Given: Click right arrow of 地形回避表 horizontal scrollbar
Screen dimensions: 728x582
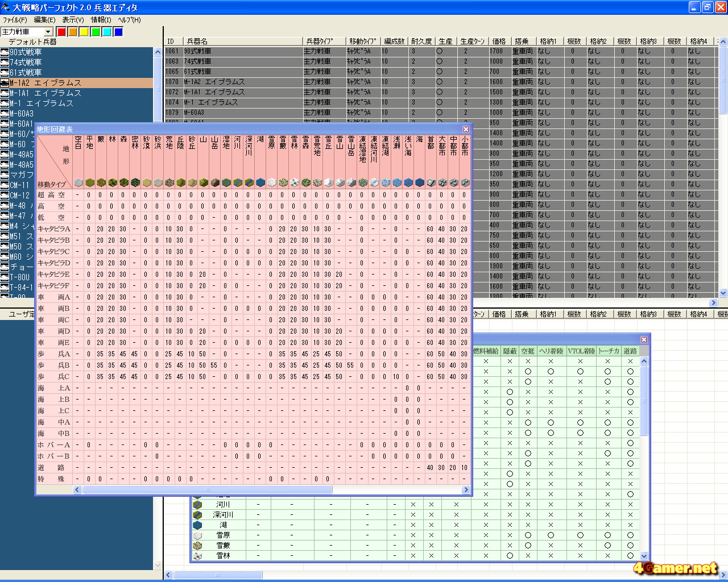Looking at the screenshot, I should tap(466, 489).
